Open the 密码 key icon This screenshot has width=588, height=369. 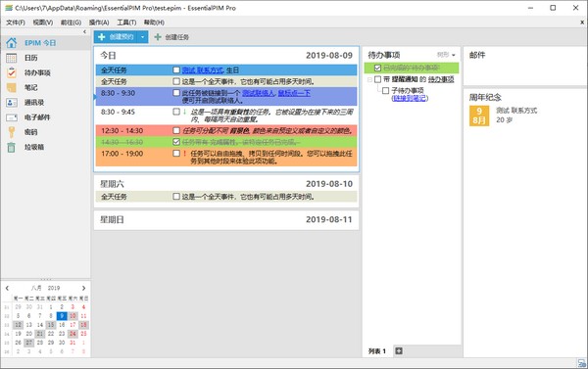coord(11,132)
